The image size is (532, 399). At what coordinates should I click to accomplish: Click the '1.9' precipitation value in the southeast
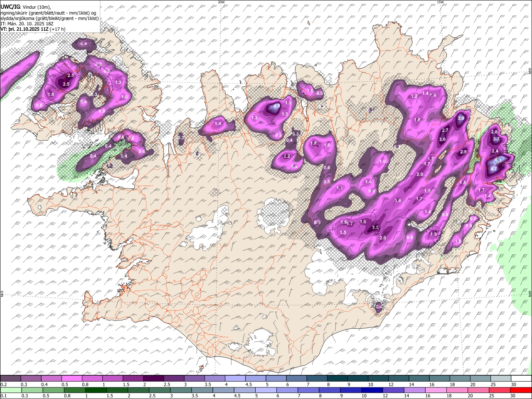pos(433,234)
